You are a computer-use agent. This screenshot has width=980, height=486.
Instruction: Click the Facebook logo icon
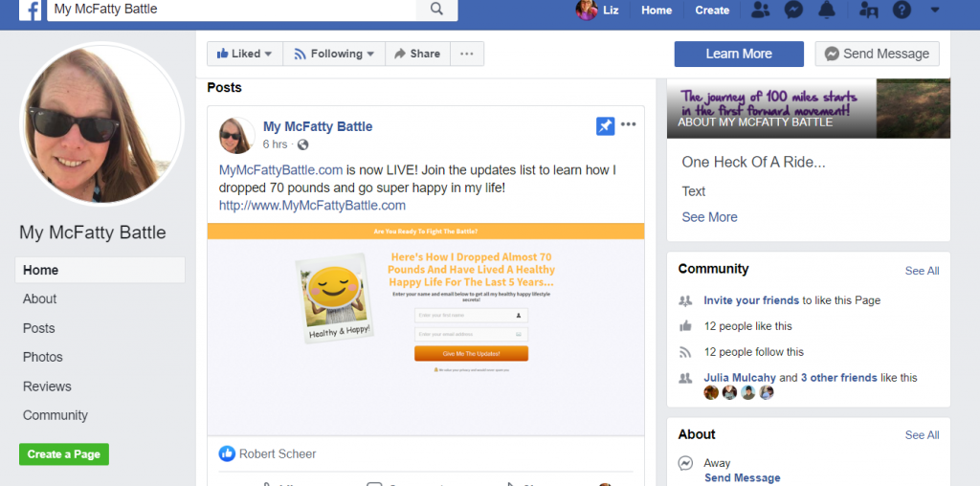pyautogui.click(x=30, y=10)
